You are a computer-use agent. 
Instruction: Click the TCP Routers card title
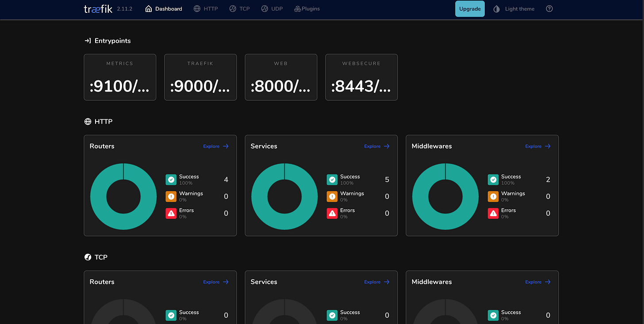pyautogui.click(x=102, y=282)
